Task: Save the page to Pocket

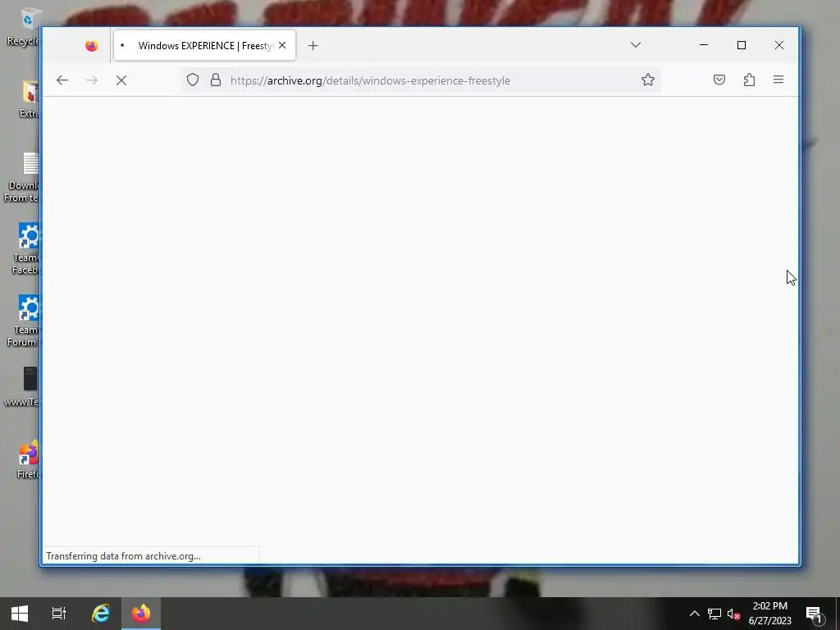Action: 719,80
